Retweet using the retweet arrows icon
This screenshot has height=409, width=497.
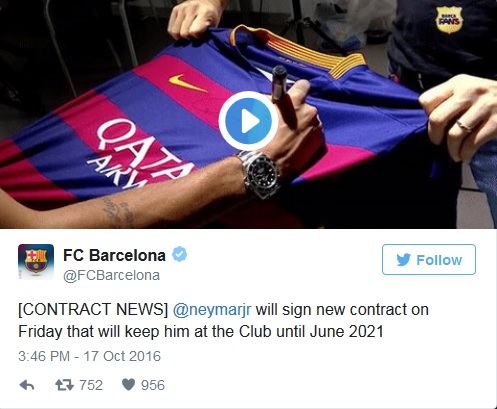(64, 385)
